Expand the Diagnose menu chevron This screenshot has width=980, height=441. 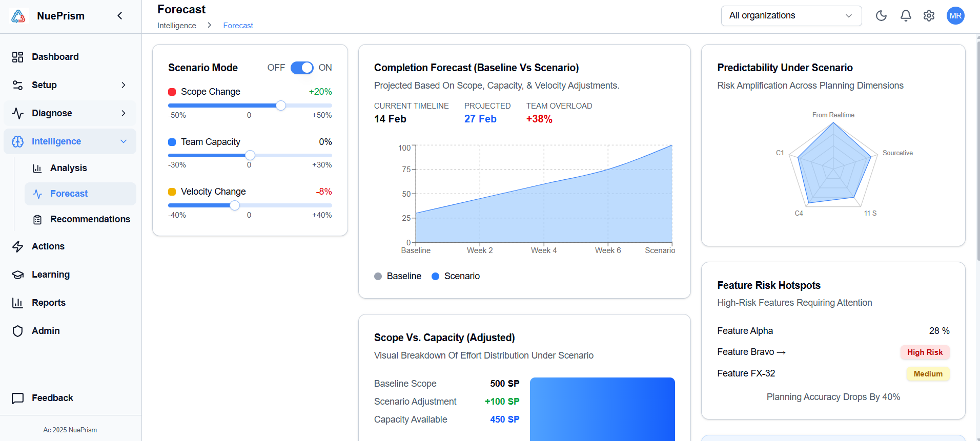[124, 113]
